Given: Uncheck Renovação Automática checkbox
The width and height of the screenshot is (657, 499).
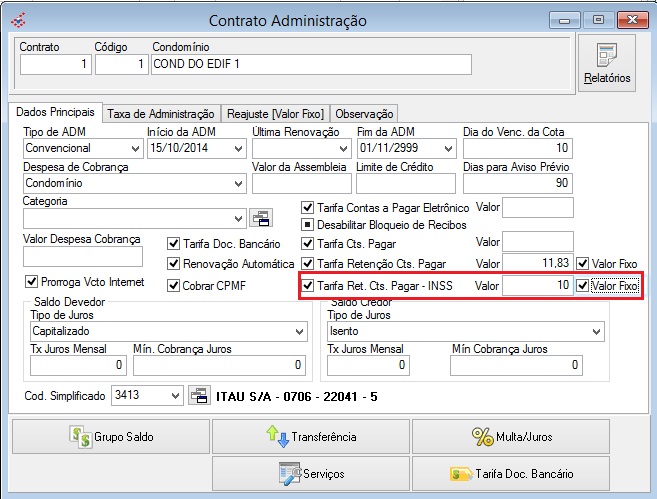Looking at the screenshot, I should click(173, 264).
